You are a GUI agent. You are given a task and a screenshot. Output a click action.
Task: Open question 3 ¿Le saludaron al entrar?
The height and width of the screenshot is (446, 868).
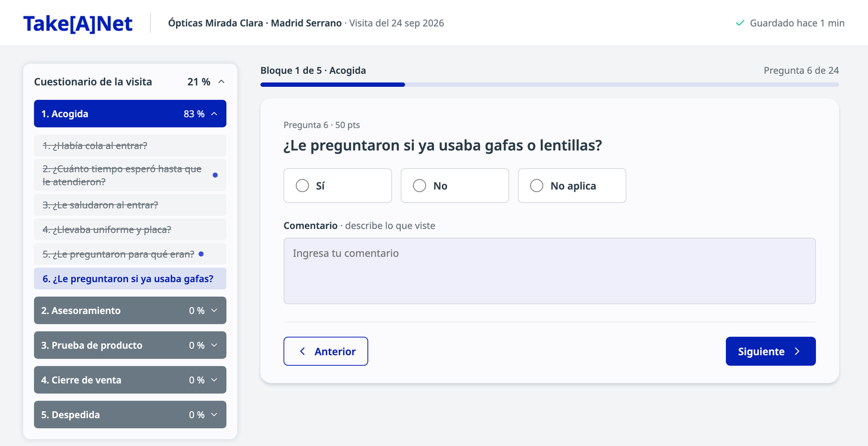130,205
